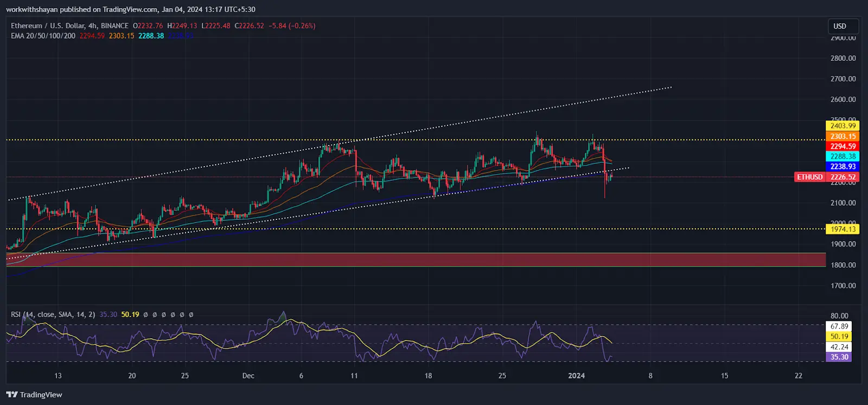Click the 20 date label on the time axis
This screenshot has width=868, height=405.
(132, 376)
